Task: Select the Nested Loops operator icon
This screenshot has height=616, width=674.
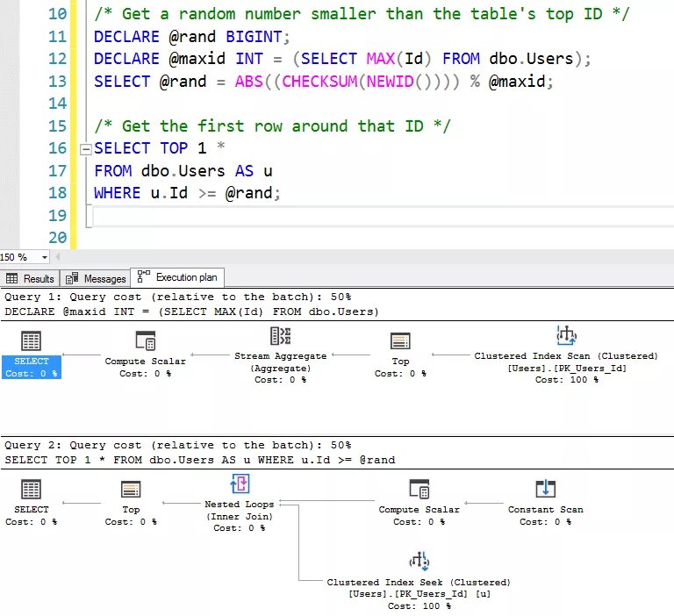Action: pos(240,483)
